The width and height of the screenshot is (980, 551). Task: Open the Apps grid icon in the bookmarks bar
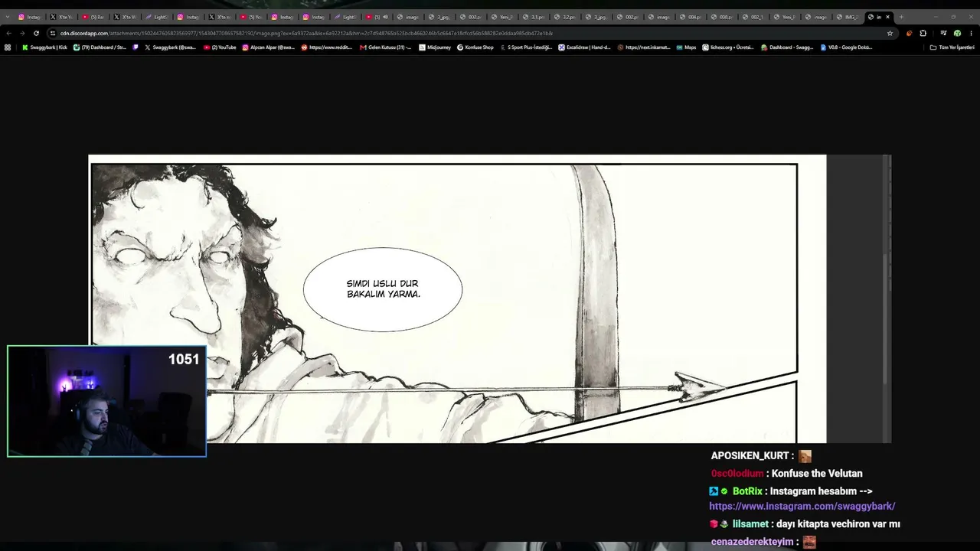(x=8, y=47)
